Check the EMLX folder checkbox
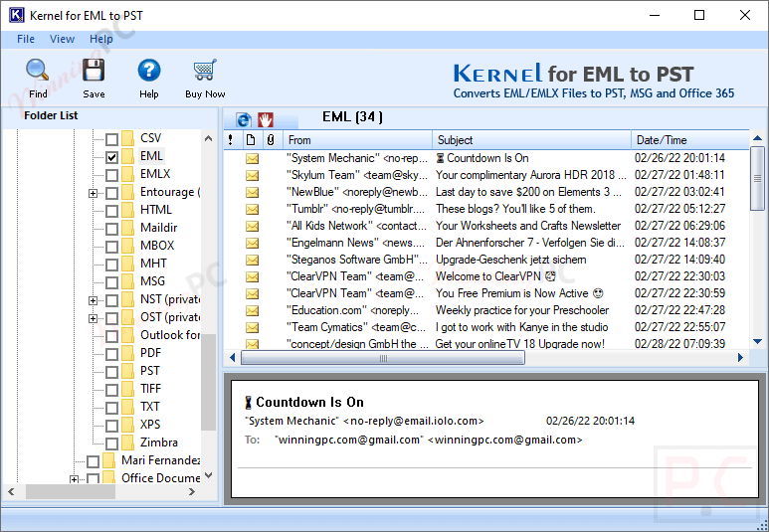 click(x=111, y=175)
